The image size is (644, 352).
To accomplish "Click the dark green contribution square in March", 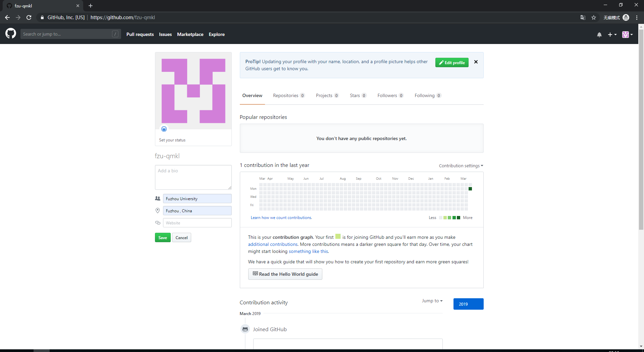I will tap(470, 189).
